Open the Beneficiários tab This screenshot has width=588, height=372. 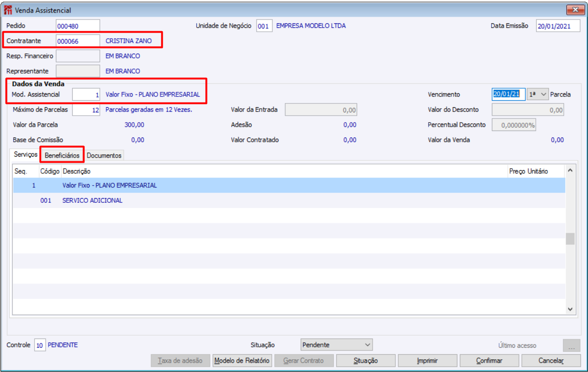tap(62, 155)
